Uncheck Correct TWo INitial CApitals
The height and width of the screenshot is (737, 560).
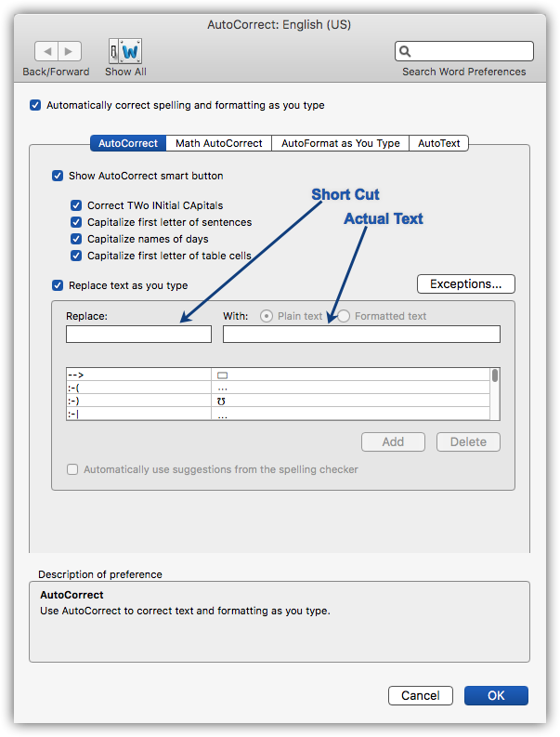pyautogui.click(x=76, y=205)
